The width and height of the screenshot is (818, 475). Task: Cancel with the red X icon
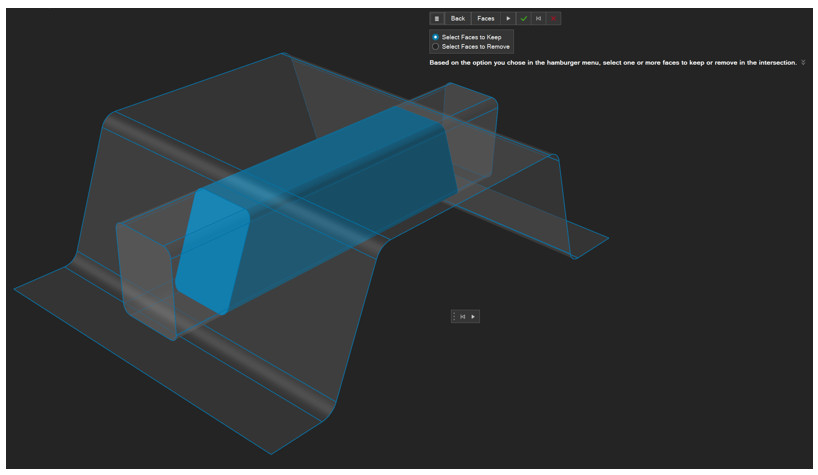554,18
